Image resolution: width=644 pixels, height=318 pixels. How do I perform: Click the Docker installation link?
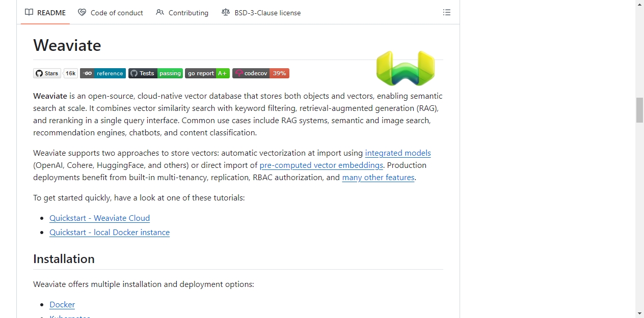[62, 304]
